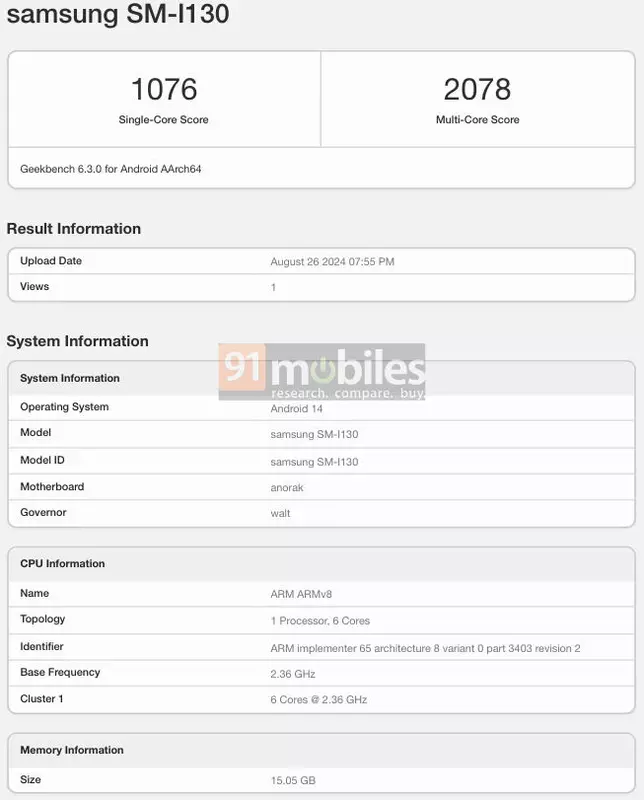644x800 pixels.
Task: Click the Cluster 1 row label
Action: [x=42, y=698]
